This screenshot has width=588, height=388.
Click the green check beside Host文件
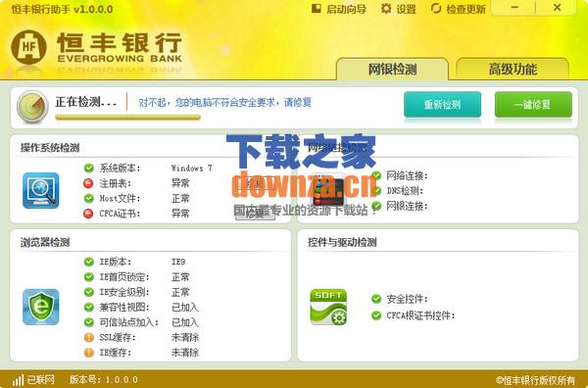tap(89, 198)
